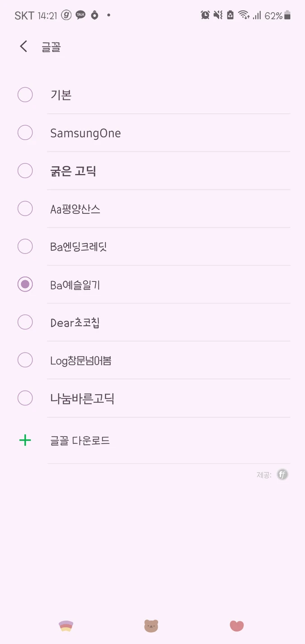Select the 나눔바른고딕 font label
The width and height of the screenshot is (305, 644).
(82, 399)
